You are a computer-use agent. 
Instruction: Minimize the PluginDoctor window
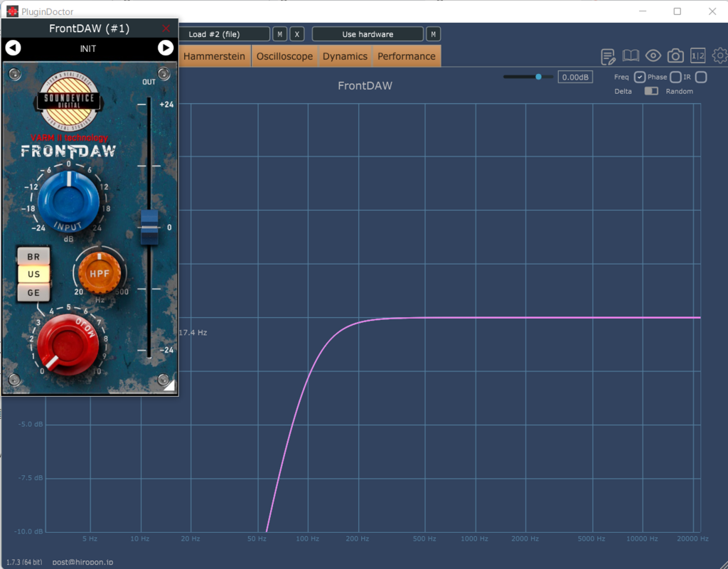pyautogui.click(x=643, y=11)
